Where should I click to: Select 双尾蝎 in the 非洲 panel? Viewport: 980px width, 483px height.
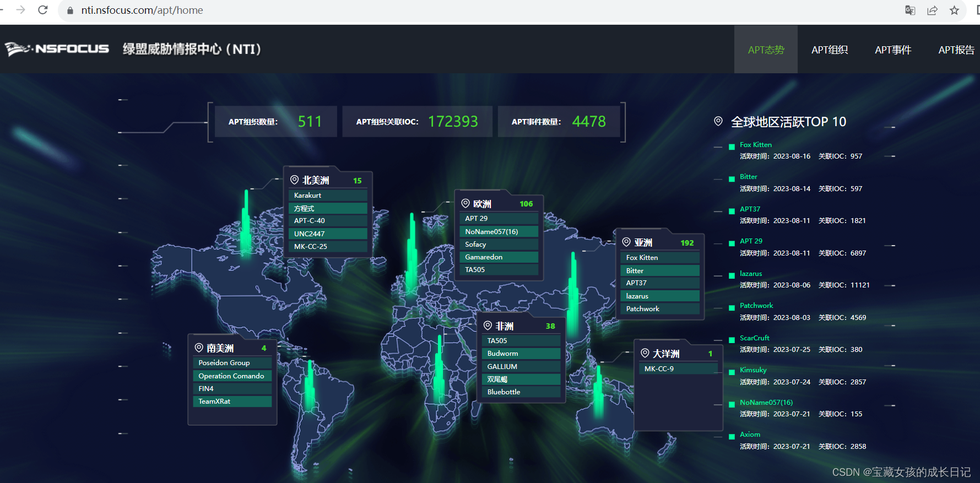pos(521,379)
